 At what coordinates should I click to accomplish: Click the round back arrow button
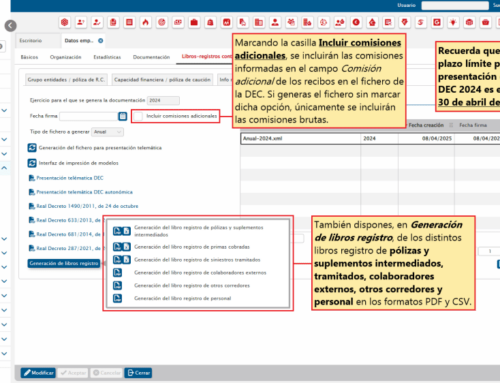[x=11, y=26]
